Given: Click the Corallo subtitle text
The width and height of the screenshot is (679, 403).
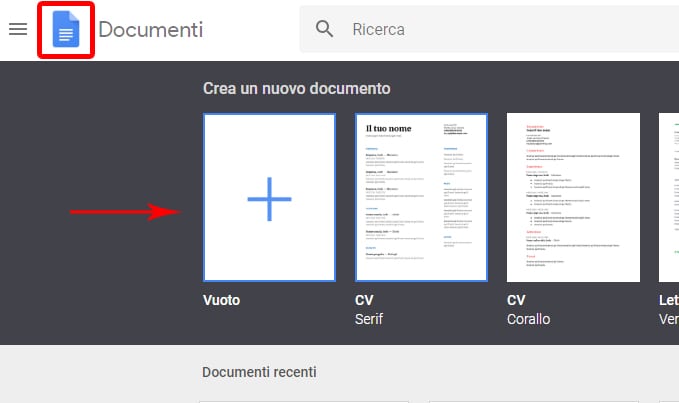Looking at the screenshot, I should 530,318.
